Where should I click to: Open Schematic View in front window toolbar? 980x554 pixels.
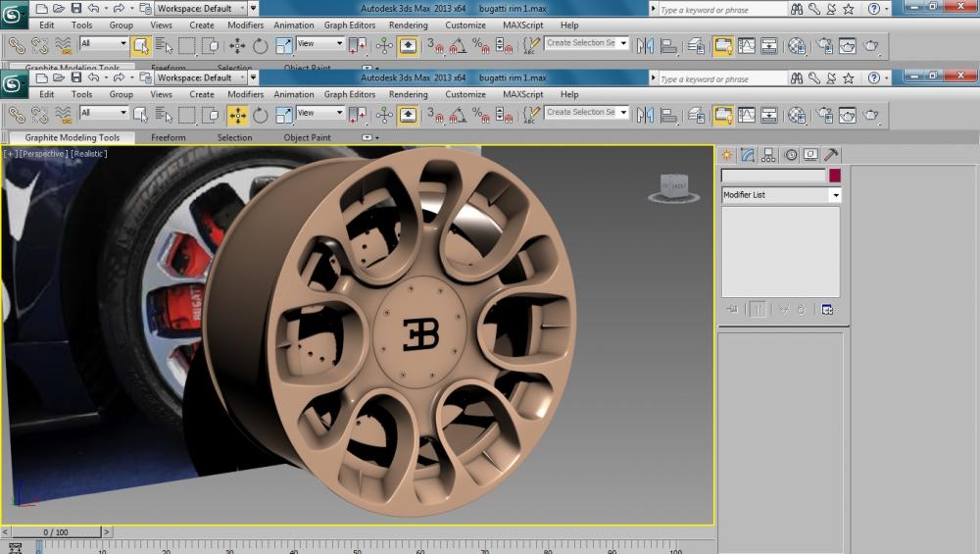point(769,115)
